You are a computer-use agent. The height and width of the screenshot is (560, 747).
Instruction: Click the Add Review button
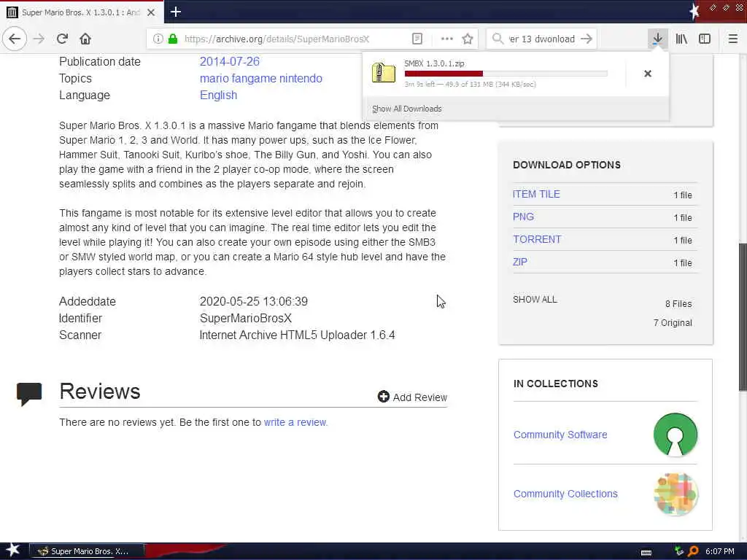pos(413,397)
